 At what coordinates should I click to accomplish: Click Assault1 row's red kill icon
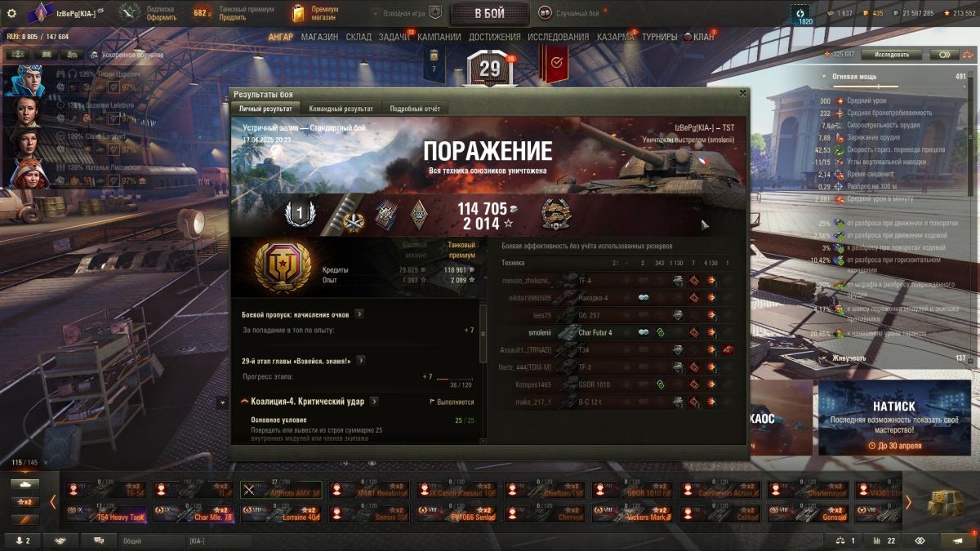tap(727, 349)
